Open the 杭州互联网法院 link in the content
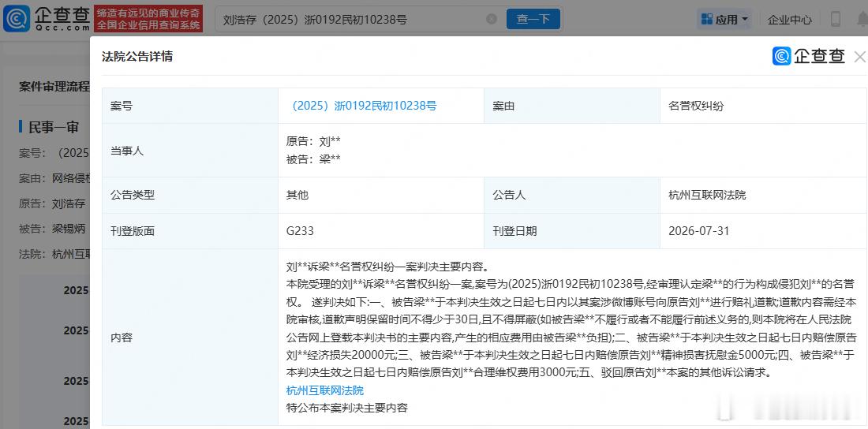 325,390
